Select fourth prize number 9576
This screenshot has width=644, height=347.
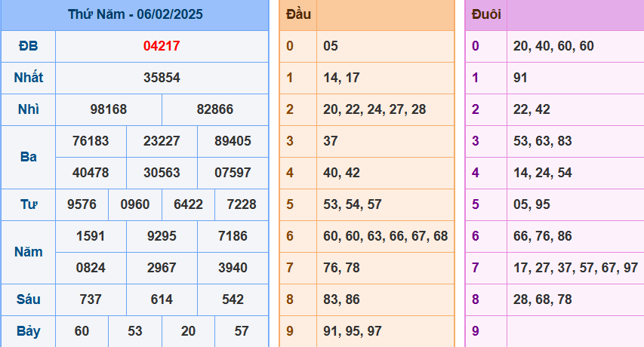82,204
